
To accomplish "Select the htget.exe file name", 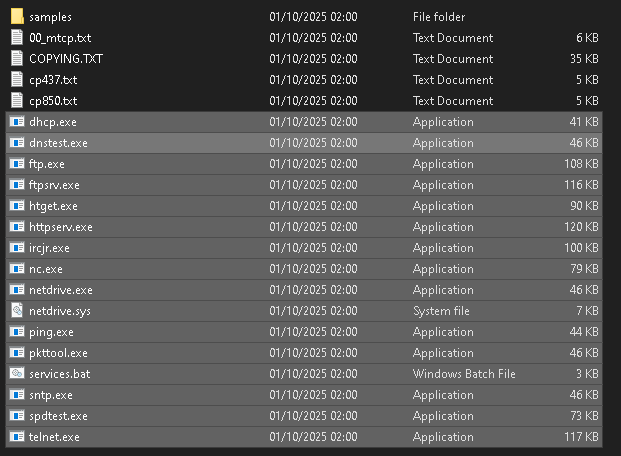I will [53, 206].
